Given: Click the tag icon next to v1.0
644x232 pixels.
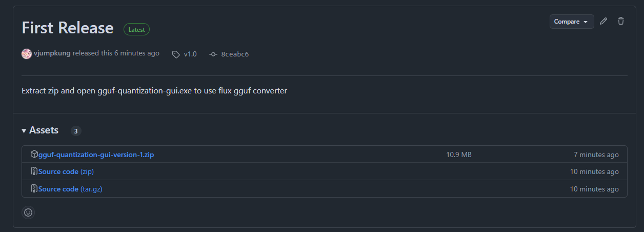Looking at the screenshot, I should (x=176, y=54).
